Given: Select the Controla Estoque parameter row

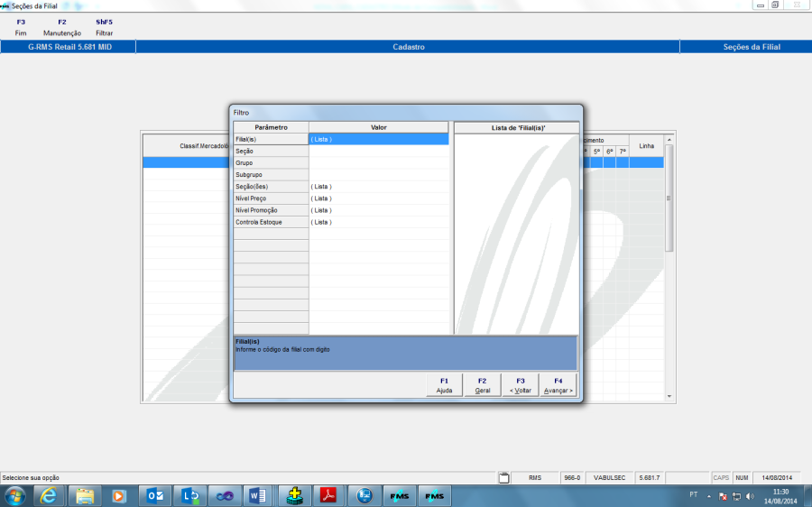Looking at the screenshot, I should (x=271, y=222).
